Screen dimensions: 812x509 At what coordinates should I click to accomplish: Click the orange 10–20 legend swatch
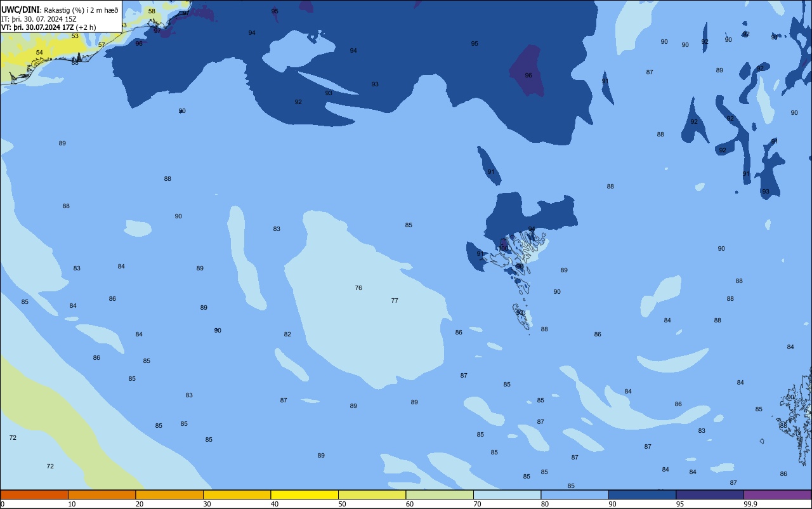coord(101,494)
